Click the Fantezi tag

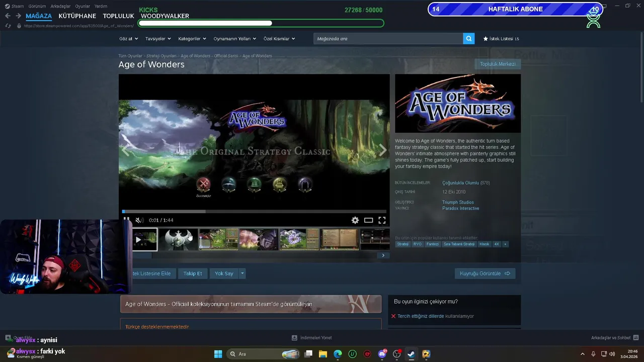(433, 244)
